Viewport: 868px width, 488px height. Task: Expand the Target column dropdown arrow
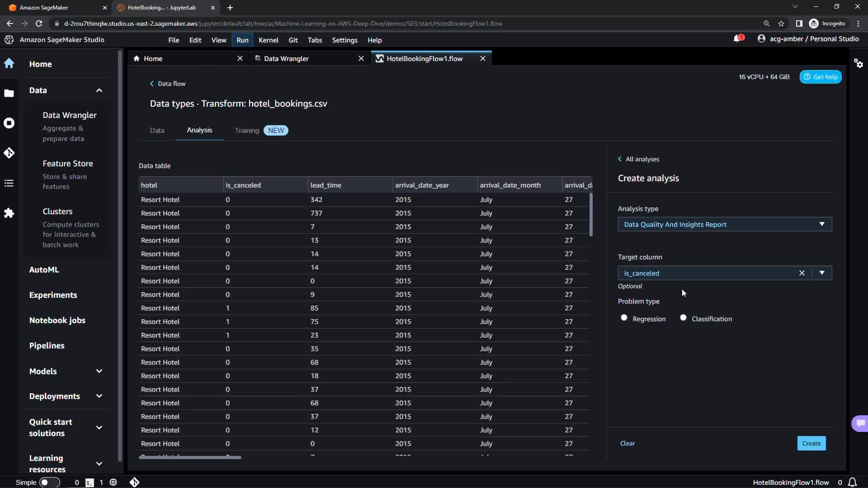[822, 273]
